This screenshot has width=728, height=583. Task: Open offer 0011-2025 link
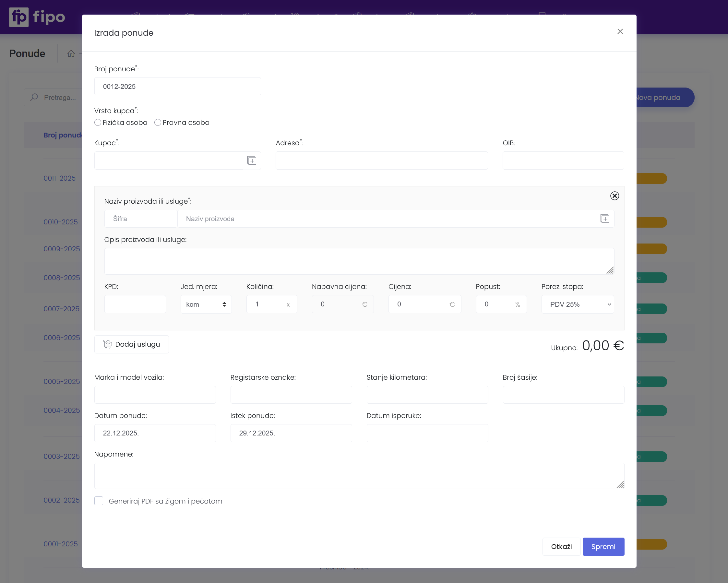pos(59,178)
